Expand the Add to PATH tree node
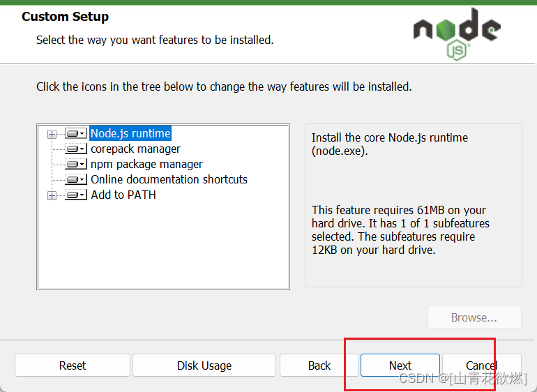This screenshot has height=392, width=537. coord(52,195)
